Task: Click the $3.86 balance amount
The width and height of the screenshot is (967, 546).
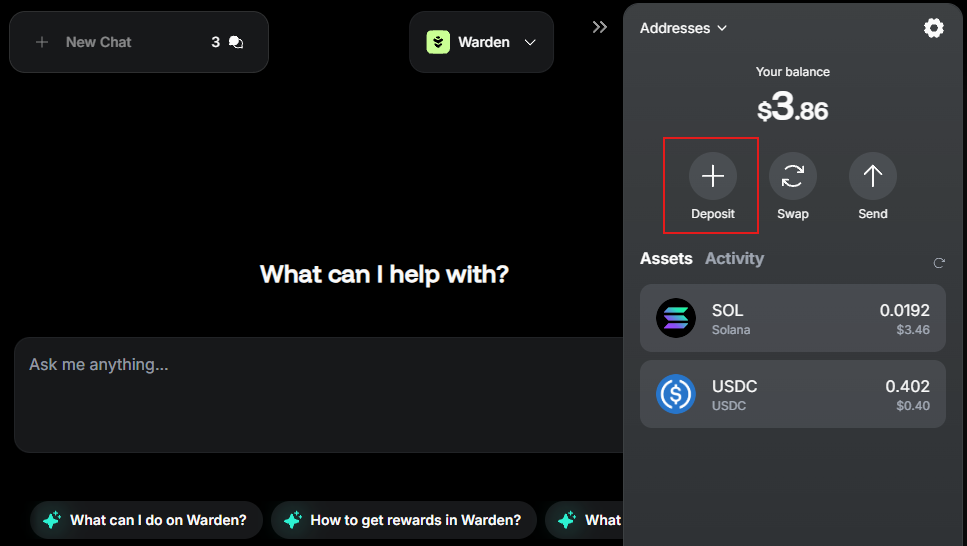Action: (792, 108)
